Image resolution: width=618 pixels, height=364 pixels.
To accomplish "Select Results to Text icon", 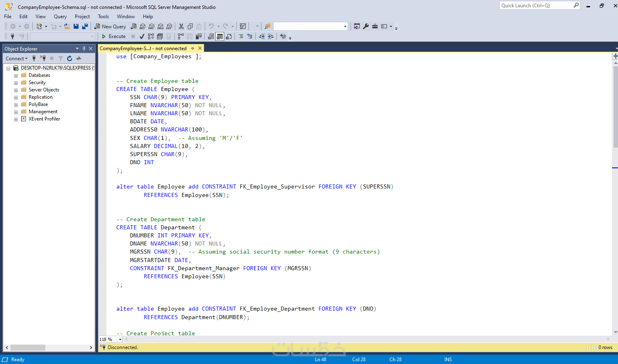I will coord(211,36).
